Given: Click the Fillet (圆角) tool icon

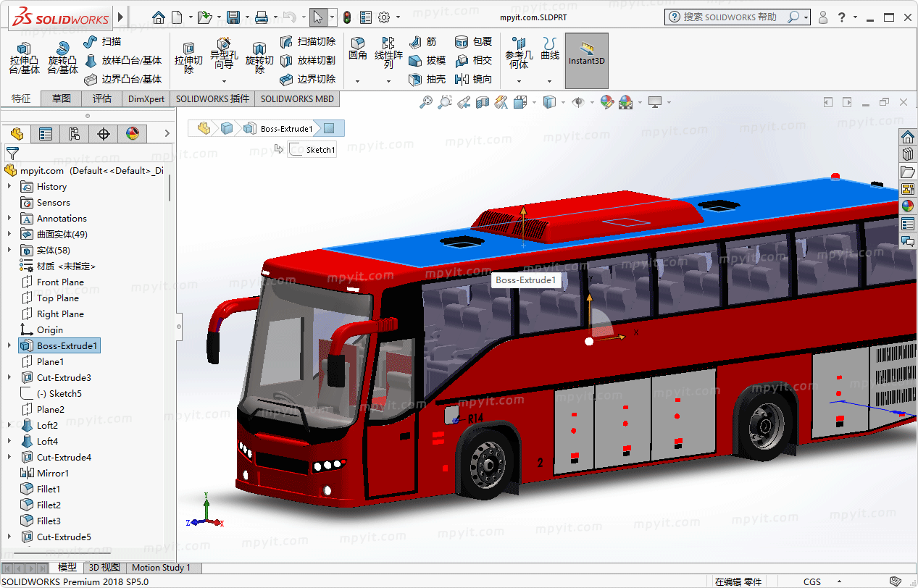Looking at the screenshot, I should pyautogui.click(x=358, y=49).
